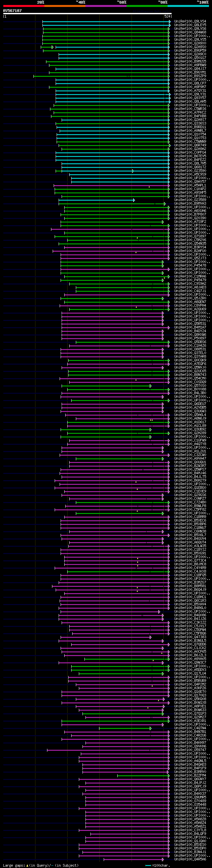Click the UniRef100_A9PBW9 entry
The height and width of the screenshot is (868, 212).
pos(190,65)
